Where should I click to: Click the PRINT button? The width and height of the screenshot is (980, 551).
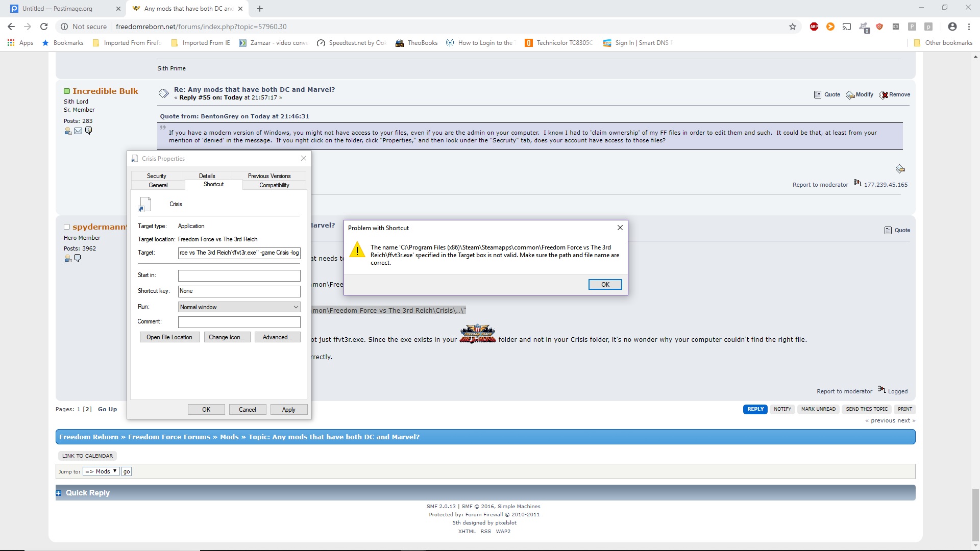click(x=905, y=409)
